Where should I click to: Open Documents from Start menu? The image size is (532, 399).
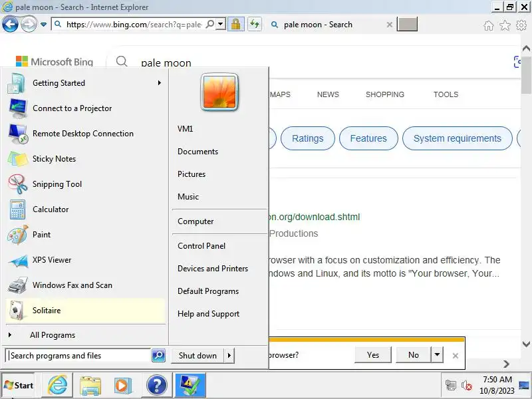coord(198,152)
